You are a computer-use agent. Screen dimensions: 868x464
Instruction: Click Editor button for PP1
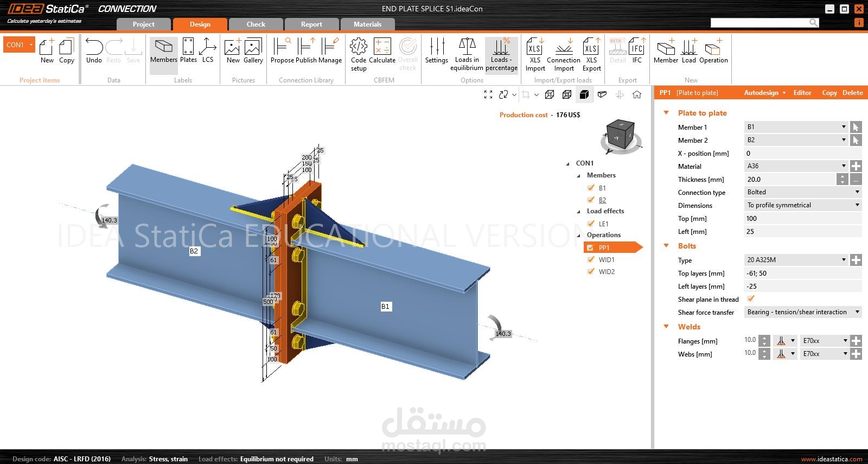[802, 93]
